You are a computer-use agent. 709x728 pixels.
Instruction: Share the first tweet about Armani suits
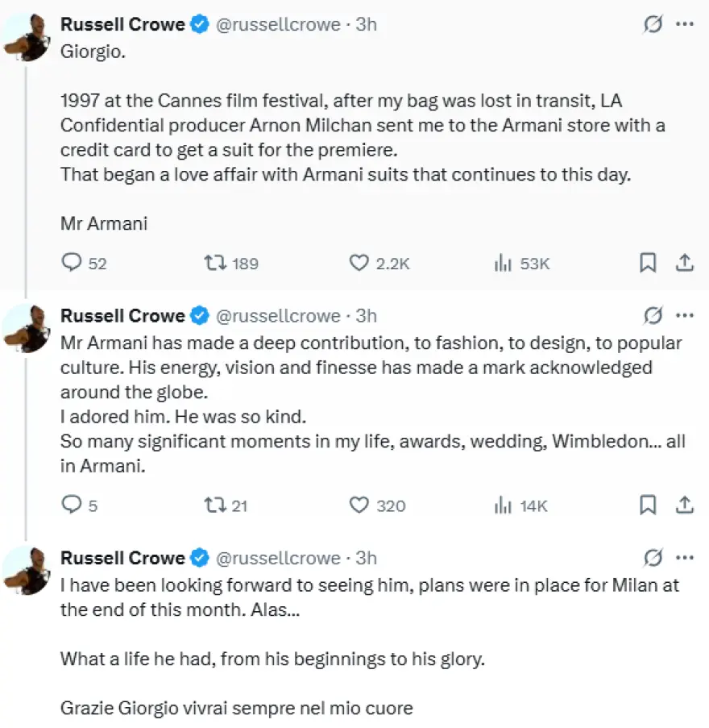pos(684,263)
